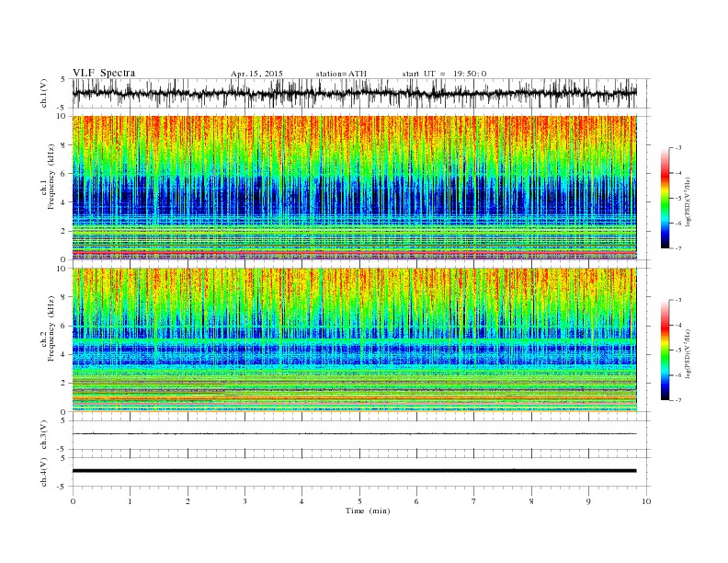728x563 pixels.
Task: Click time axis tick label "9"
Action: 588,501
